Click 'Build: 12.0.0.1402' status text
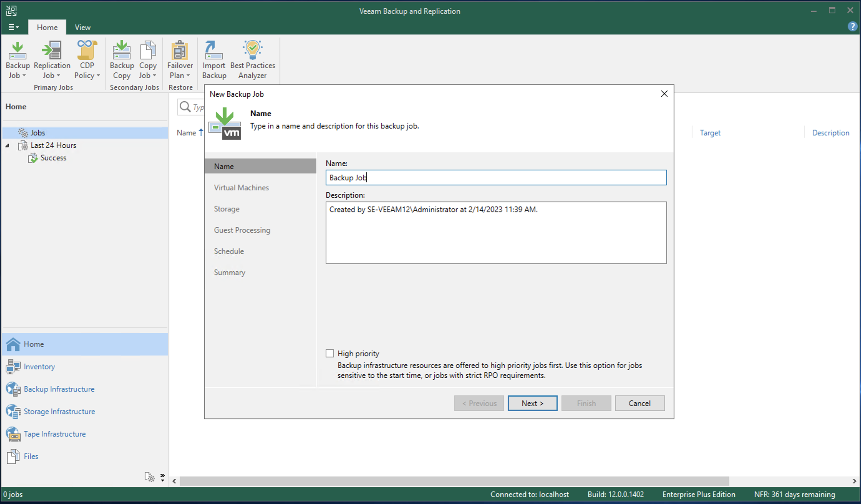Screen dimensions: 861x504 [616, 494]
